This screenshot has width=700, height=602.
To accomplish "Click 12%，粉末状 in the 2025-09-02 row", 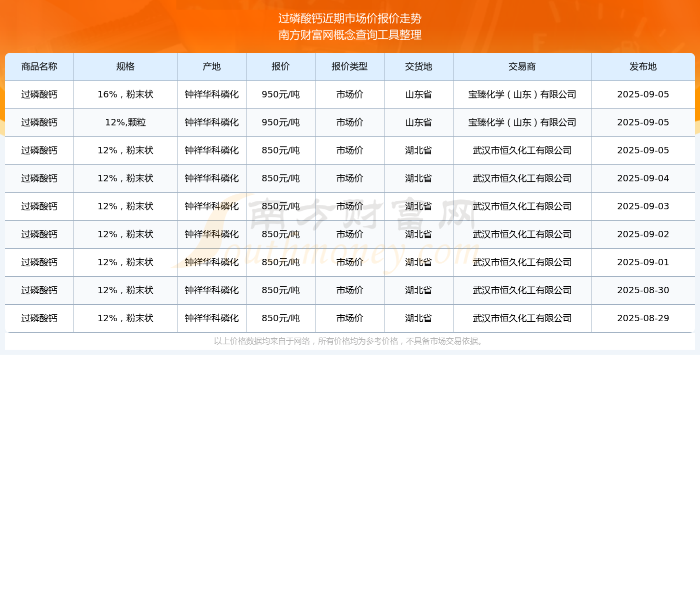I will 125,234.
